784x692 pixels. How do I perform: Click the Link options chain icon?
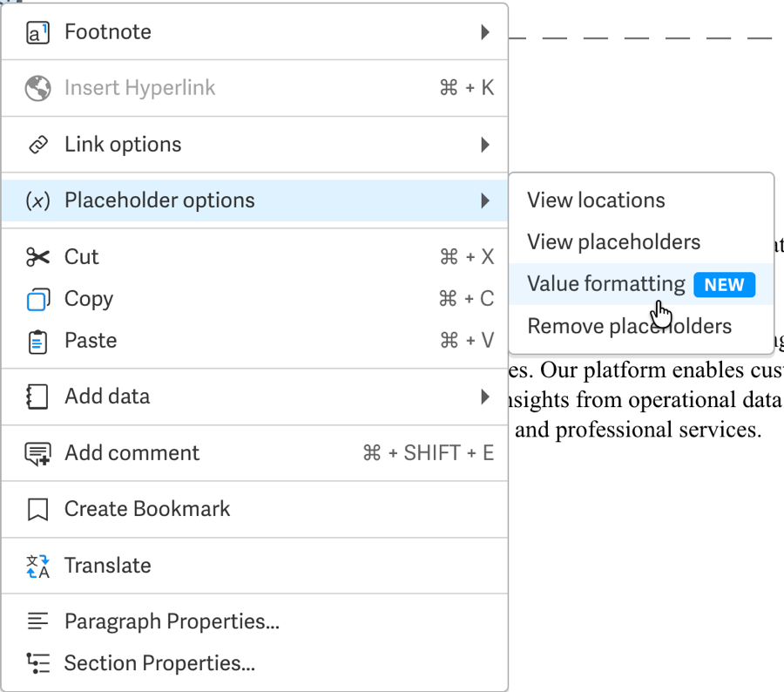tap(38, 145)
